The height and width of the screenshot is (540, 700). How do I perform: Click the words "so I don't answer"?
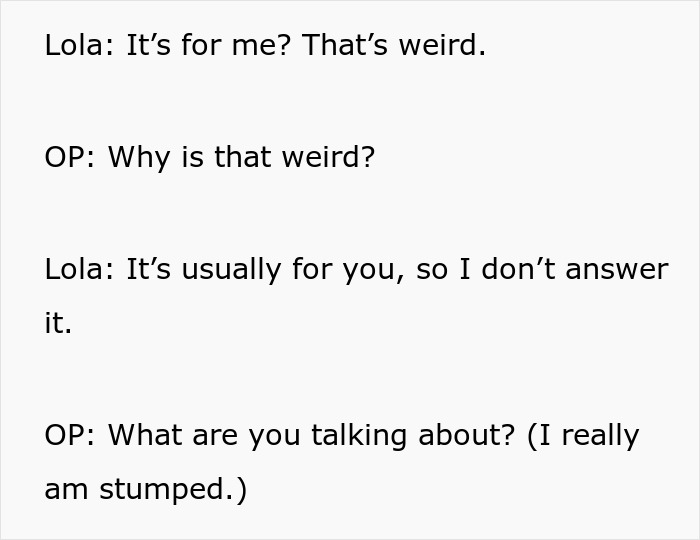540,269
